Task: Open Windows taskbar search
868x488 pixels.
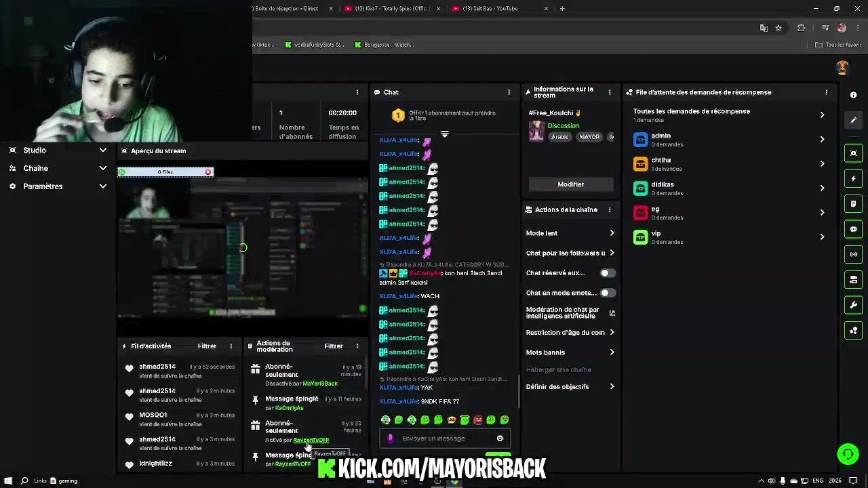Action: [24, 481]
